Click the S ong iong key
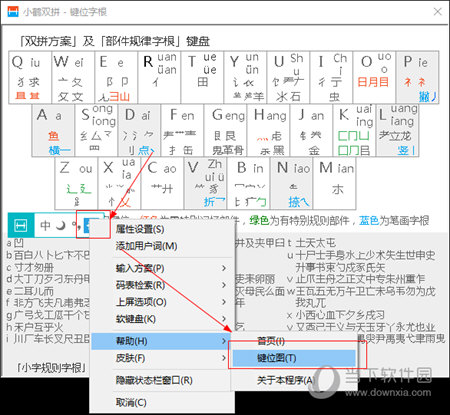This screenshot has width=450, height=415. click(96, 130)
